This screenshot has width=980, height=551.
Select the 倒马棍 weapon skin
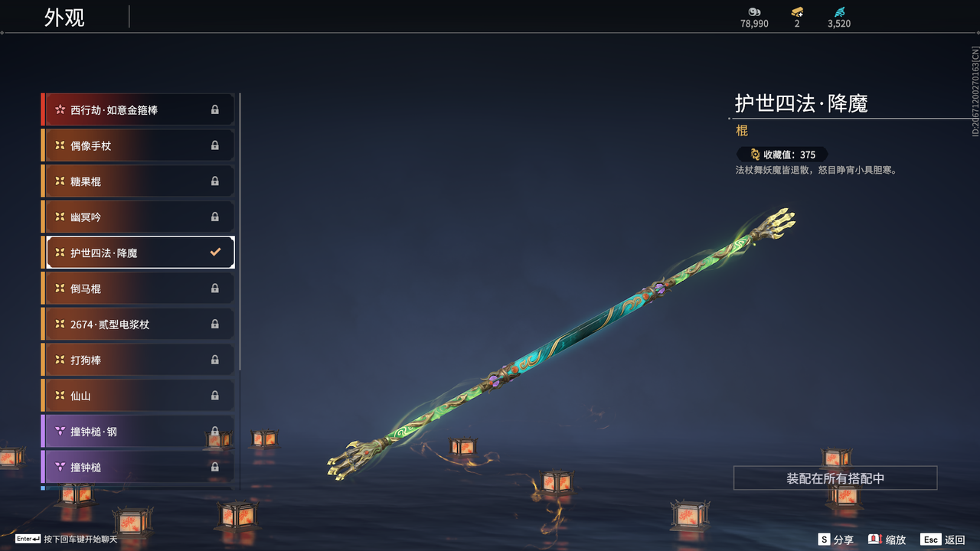[x=138, y=289]
